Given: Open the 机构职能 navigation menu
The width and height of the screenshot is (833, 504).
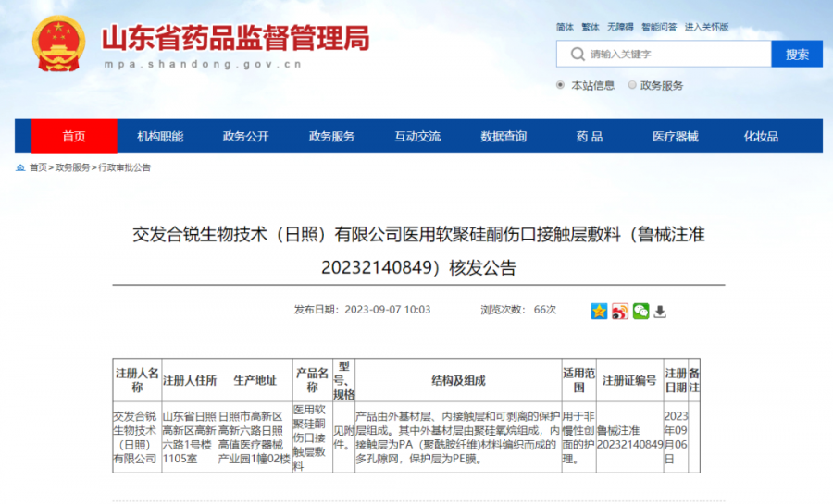Looking at the screenshot, I should coord(160,136).
